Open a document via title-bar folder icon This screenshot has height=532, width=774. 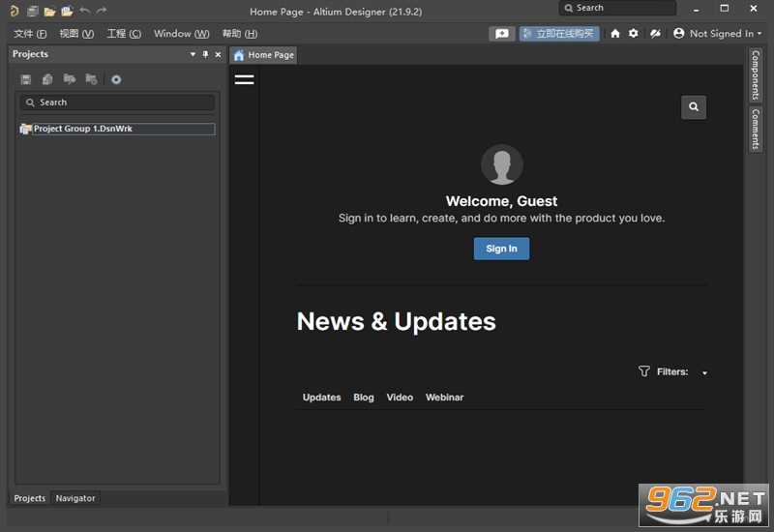coord(49,11)
